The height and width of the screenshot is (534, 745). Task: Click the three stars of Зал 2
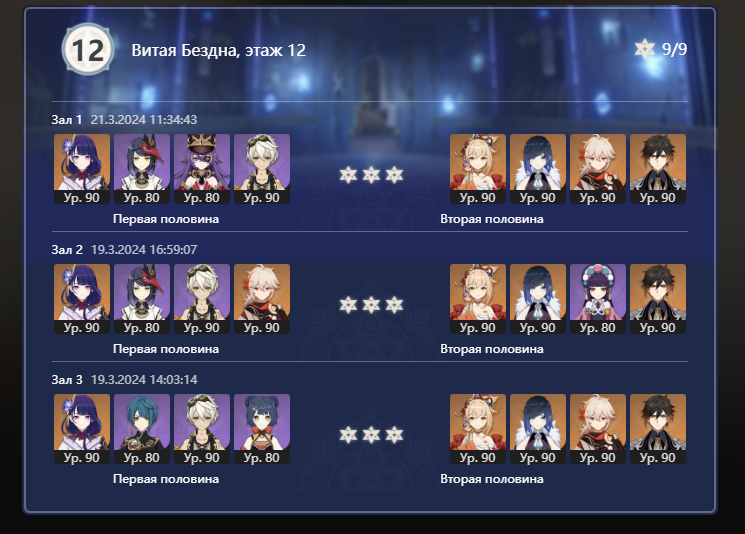point(371,305)
